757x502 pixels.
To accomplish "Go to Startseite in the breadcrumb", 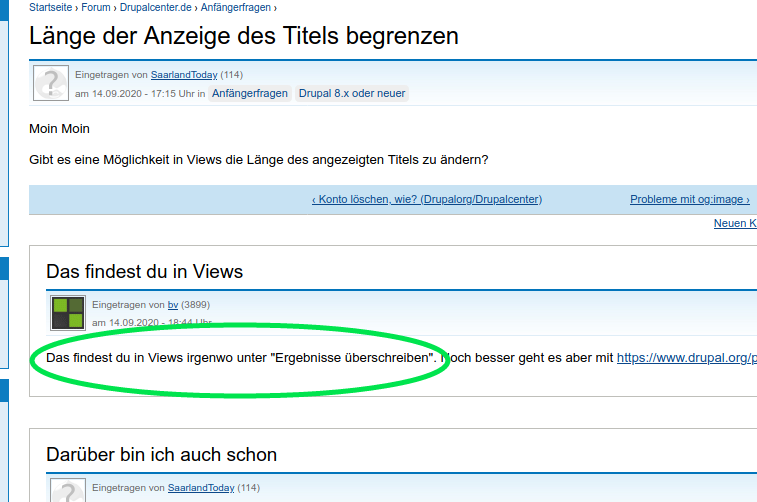I will tap(51, 7).
